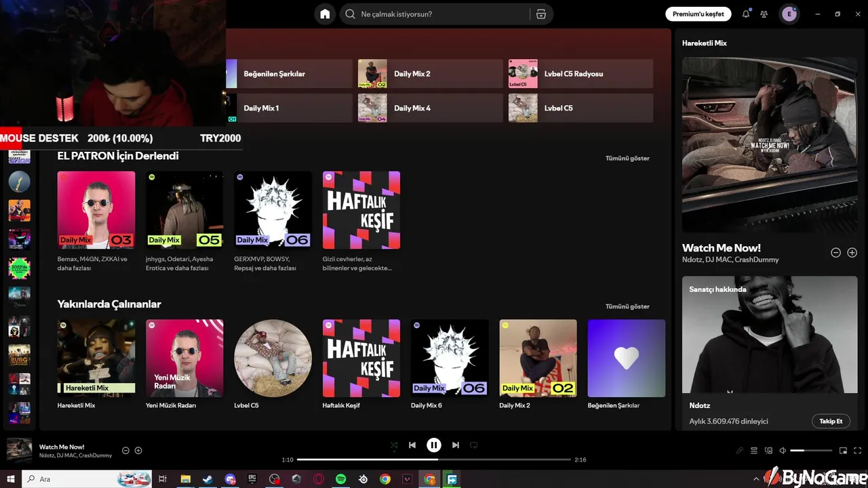Click 'Premium'u keşfet' button
Screen dimensions: 868x488
(x=698, y=14)
